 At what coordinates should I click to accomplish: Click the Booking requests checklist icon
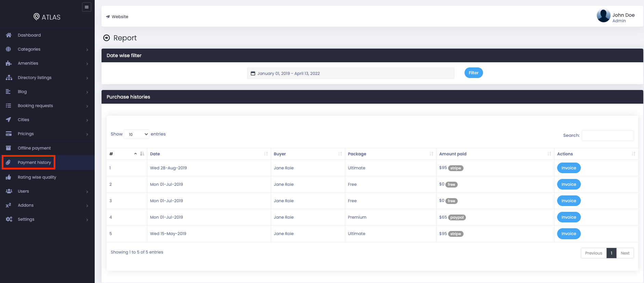click(x=9, y=105)
